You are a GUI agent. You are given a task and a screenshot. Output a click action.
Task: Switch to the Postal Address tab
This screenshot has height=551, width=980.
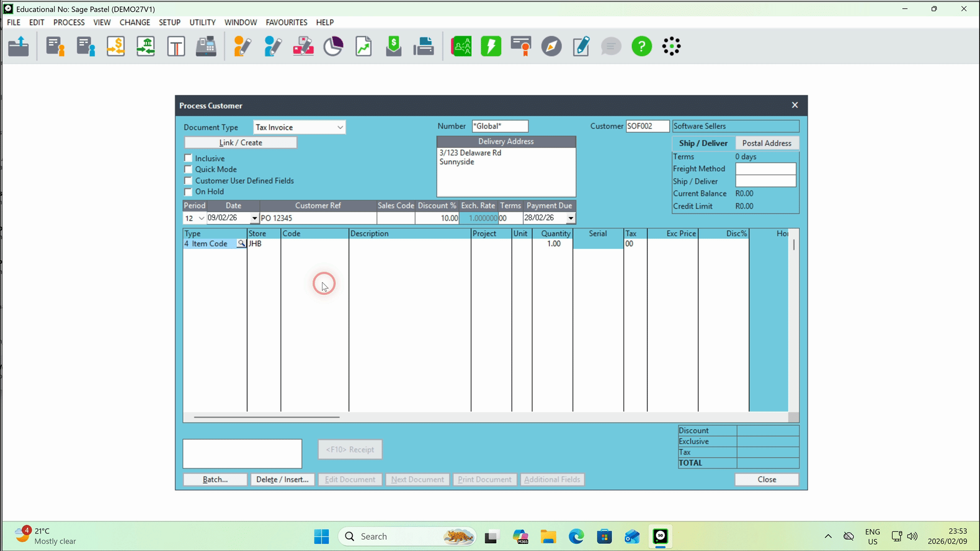767,143
